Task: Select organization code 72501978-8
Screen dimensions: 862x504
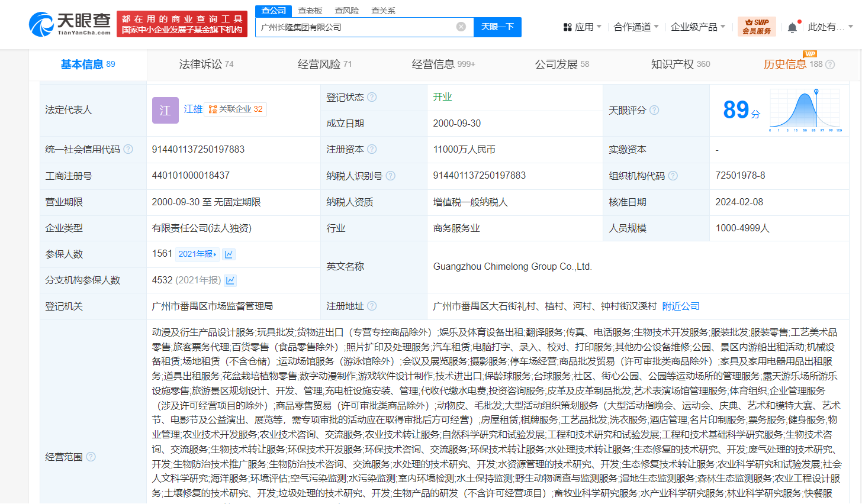Action: coord(740,176)
